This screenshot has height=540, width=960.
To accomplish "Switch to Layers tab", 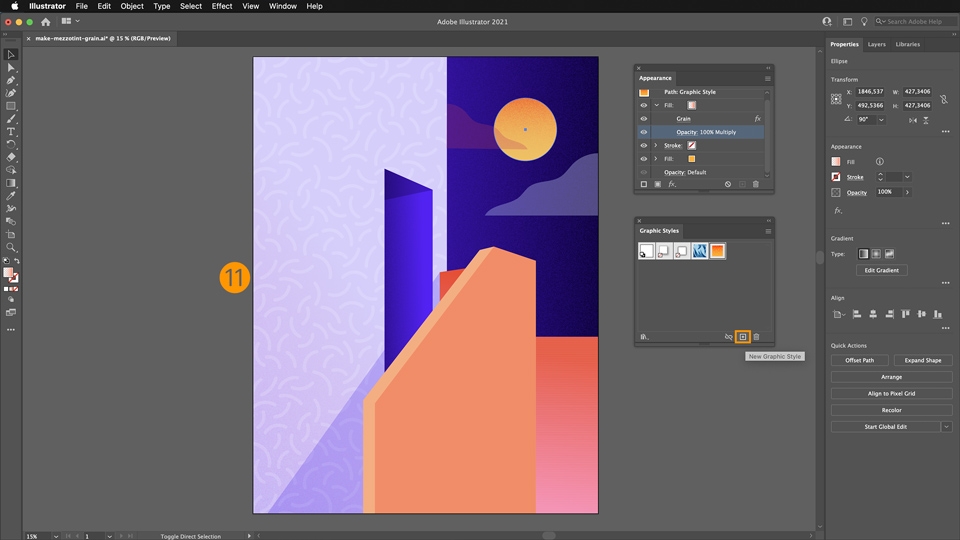I will point(876,44).
